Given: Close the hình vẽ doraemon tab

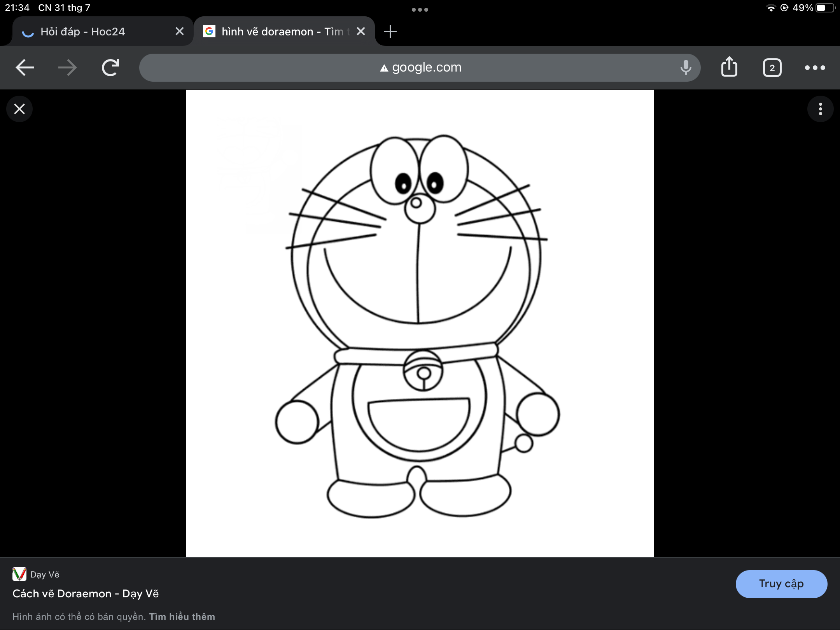Looking at the screenshot, I should click(361, 31).
